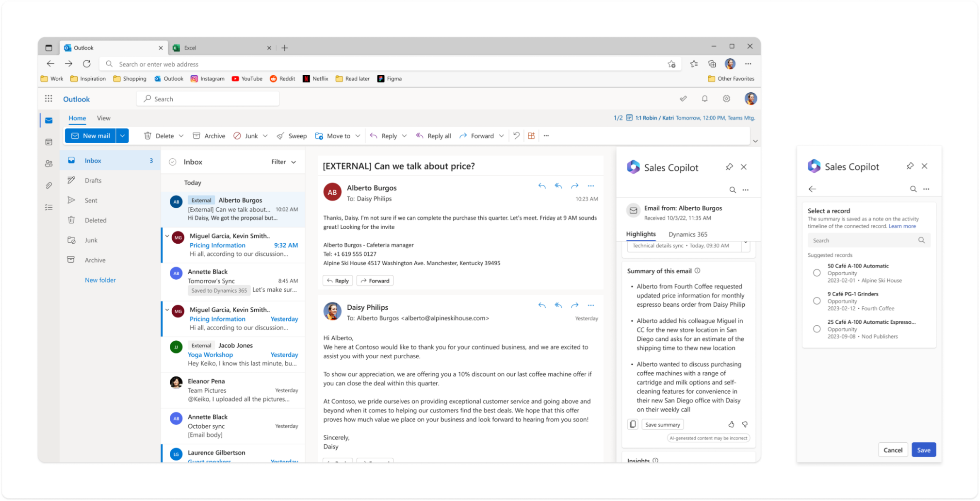980x501 pixels.
Task: Create a New folder link
Action: click(100, 280)
